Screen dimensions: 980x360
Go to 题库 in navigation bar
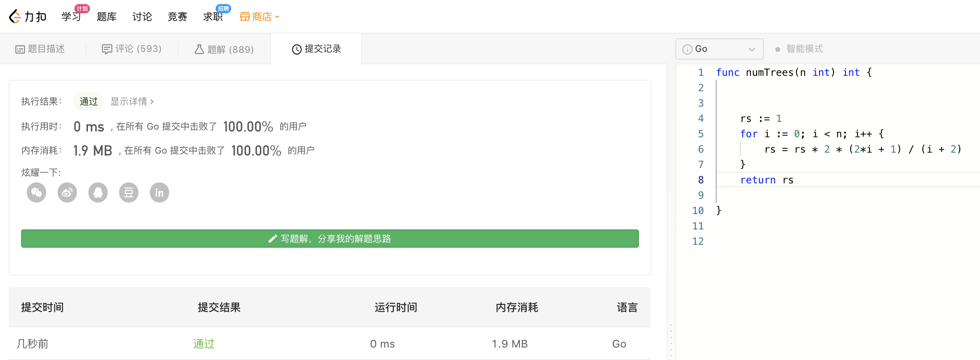click(107, 17)
